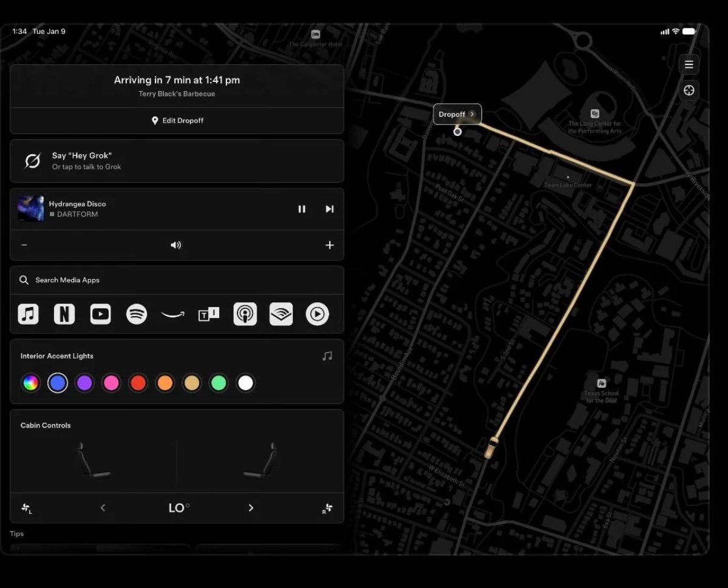Image resolution: width=728 pixels, height=588 pixels.
Task: Raise temperature with the right arrow
Action: pyautogui.click(x=251, y=508)
